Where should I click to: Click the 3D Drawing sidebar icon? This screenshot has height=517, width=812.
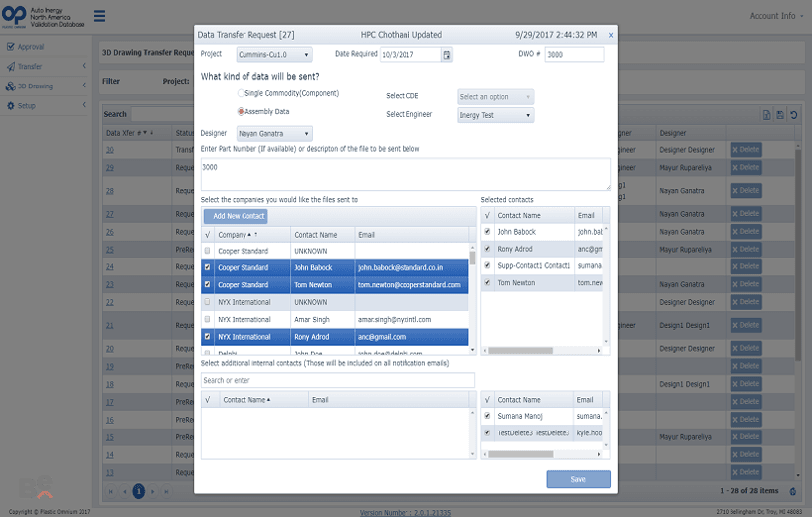10,86
